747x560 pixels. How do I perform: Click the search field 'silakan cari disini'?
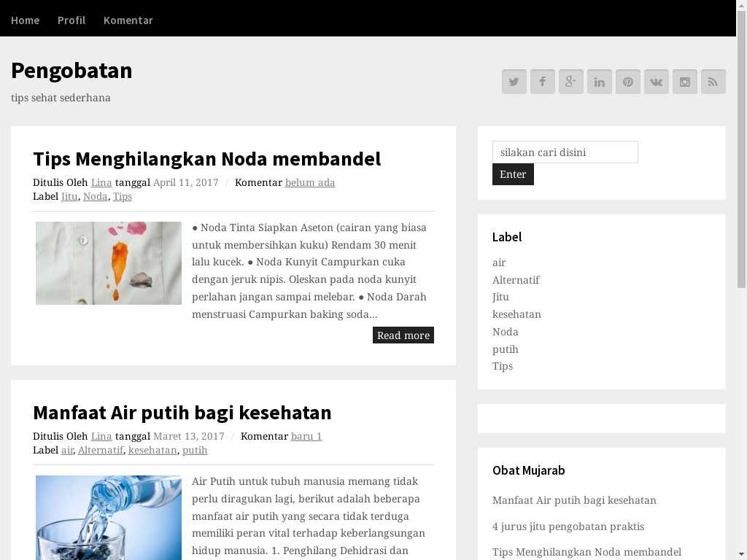click(565, 152)
